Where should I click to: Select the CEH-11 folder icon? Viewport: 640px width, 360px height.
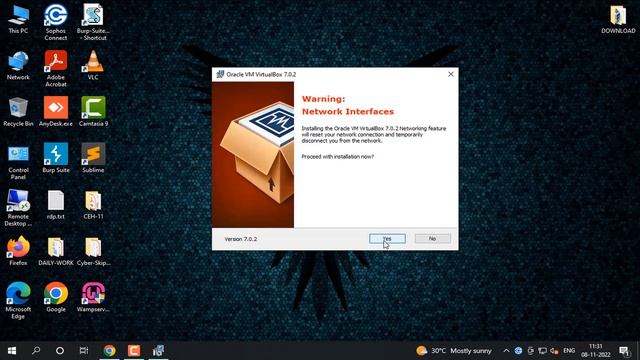93,205
